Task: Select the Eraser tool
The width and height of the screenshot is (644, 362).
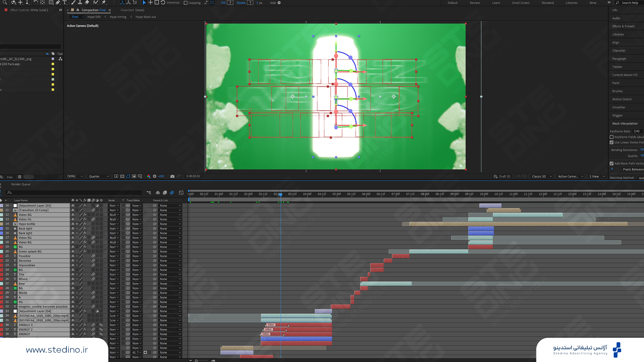Action: point(87,2)
